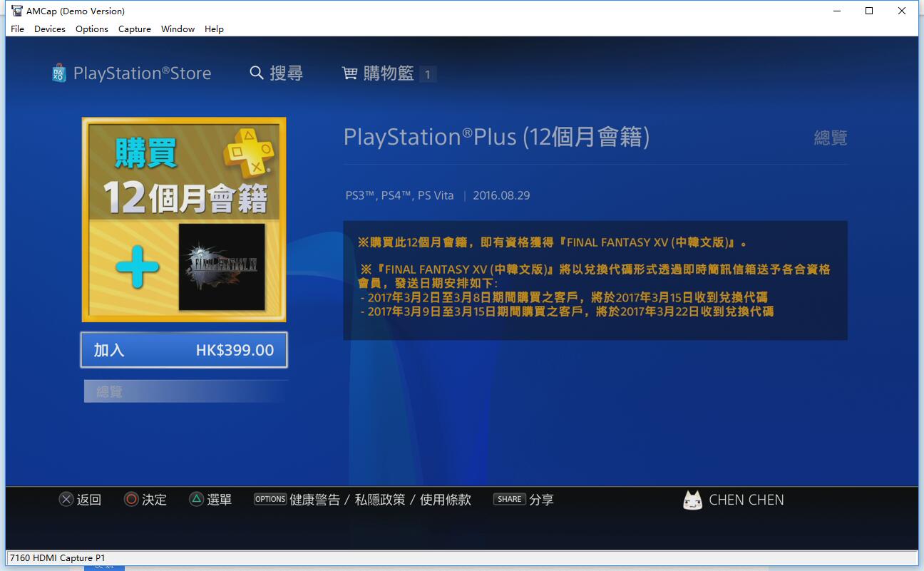Open the 搜尋 search label
924x571 pixels.
pos(287,73)
